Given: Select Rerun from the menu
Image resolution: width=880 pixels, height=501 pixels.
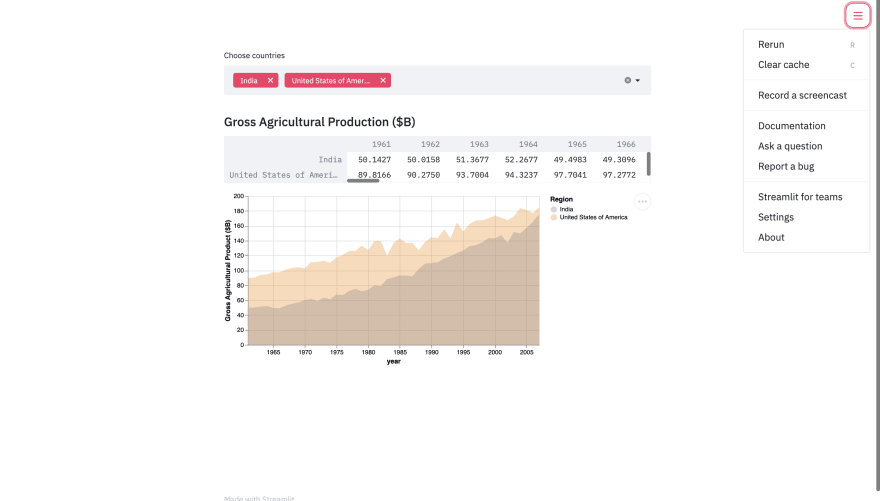Looking at the screenshot, I should click(x=806, y=44).
